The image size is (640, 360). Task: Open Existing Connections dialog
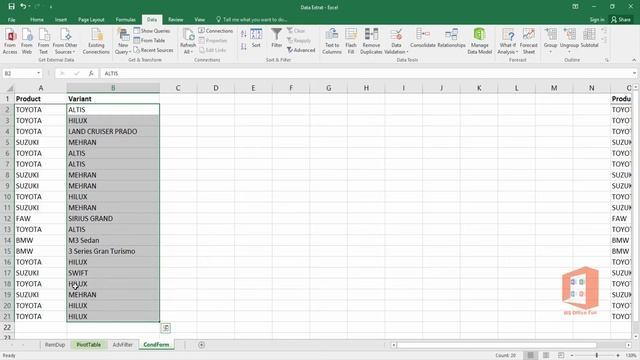point(96,41)
